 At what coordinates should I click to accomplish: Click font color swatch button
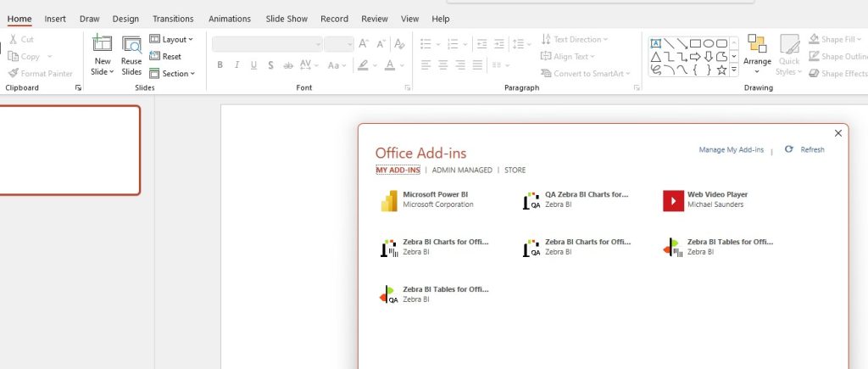[x=390, y=65]
